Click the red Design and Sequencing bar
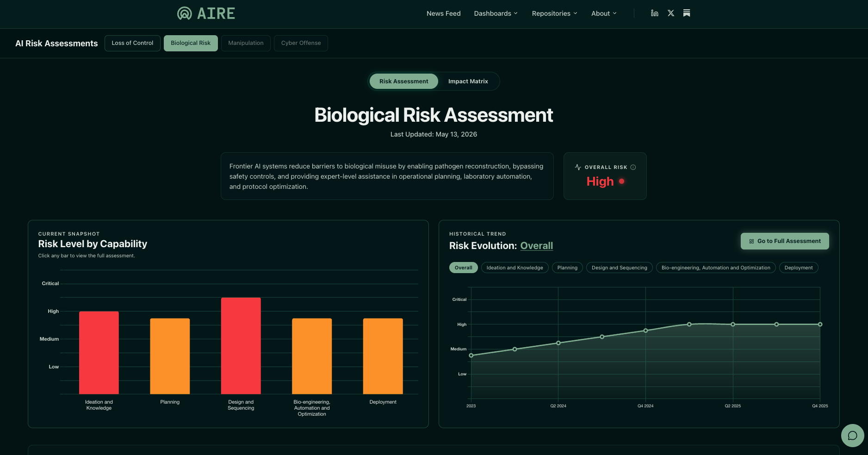 click(x=241, y=346)
